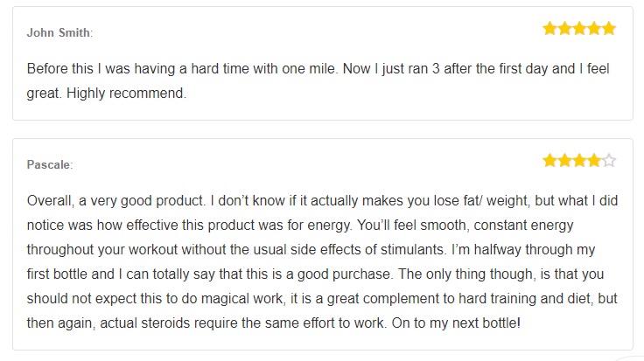This screenshot has height=361, width=644.
Task: Select the fourth filled star on Pascale's review
Action: tap(594, 161)
